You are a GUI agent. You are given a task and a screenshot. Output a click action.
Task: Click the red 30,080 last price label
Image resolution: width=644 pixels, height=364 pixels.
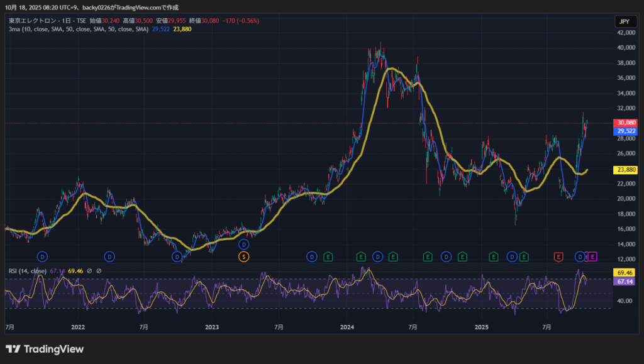626,123
